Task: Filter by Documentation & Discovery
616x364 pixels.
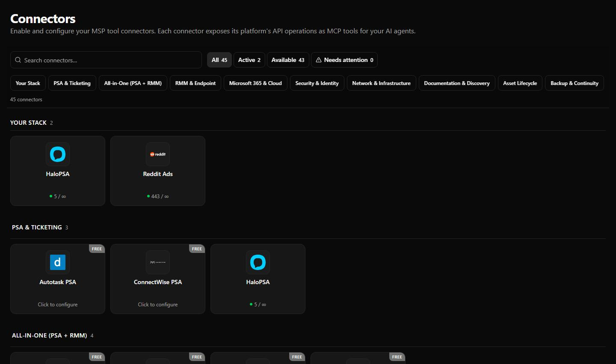Action: coord(457,83)
